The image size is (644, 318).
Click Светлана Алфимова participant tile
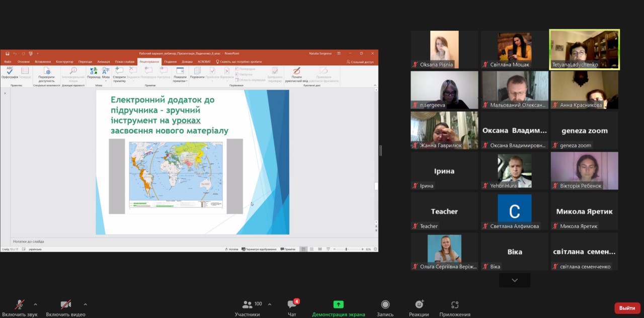pyautogui.click(x=514, y=211)
